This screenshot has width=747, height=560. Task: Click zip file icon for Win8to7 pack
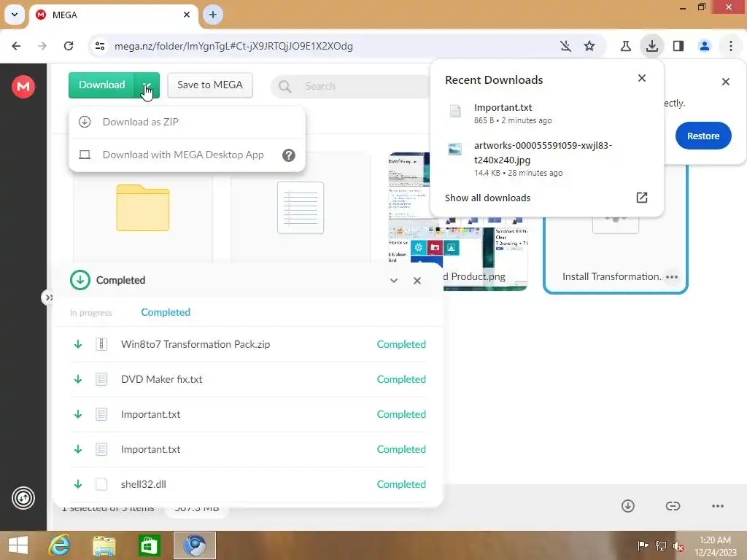coord(101,344)
